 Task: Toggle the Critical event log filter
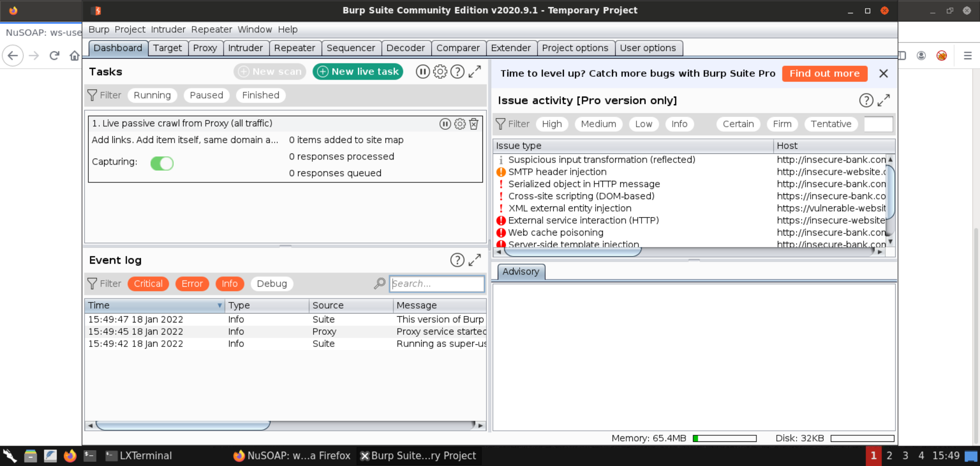(148, 284)
